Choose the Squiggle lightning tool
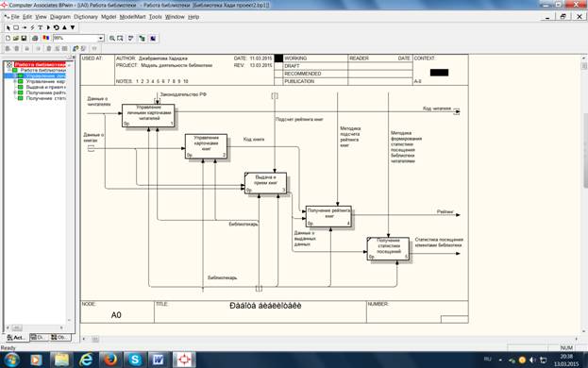Image resolution: width=588 pixels, height=368 pixels. pyautogui.click(x=32, y=27)
